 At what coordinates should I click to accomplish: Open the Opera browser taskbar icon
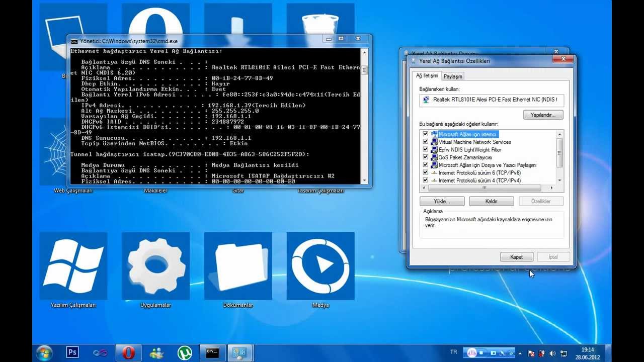(x=128, y=353)
